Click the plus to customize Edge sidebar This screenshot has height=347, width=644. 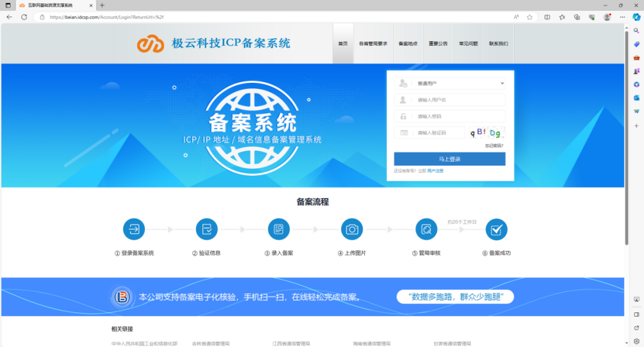(636, 126)
